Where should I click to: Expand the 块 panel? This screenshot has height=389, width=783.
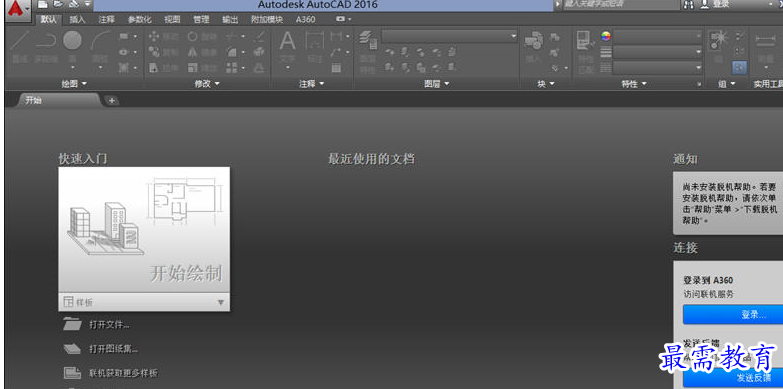coord(546,84)
